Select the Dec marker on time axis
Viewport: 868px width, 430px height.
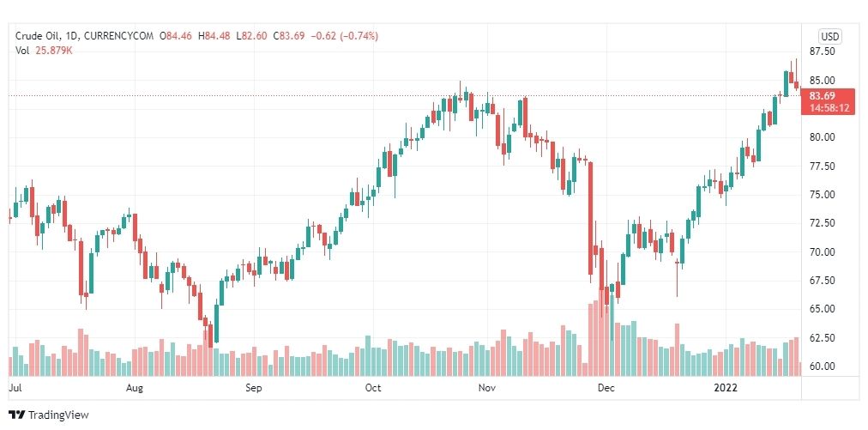[x=606, y=388]
